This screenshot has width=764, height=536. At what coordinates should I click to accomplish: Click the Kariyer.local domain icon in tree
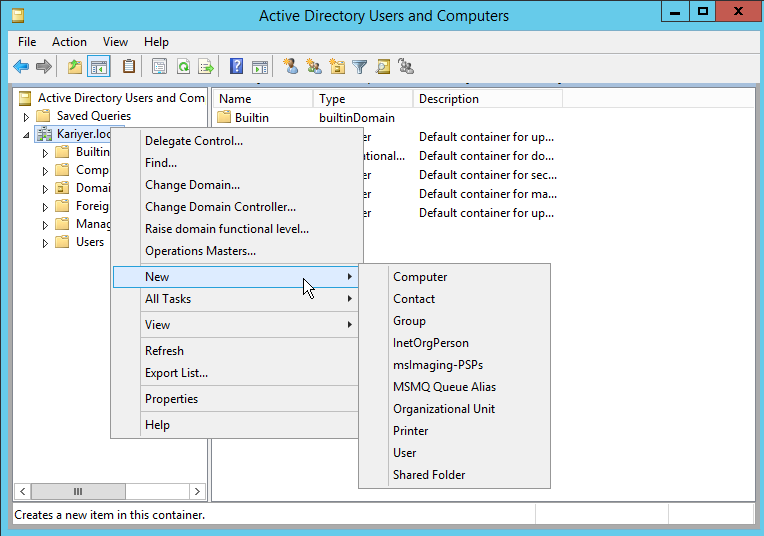44,134
